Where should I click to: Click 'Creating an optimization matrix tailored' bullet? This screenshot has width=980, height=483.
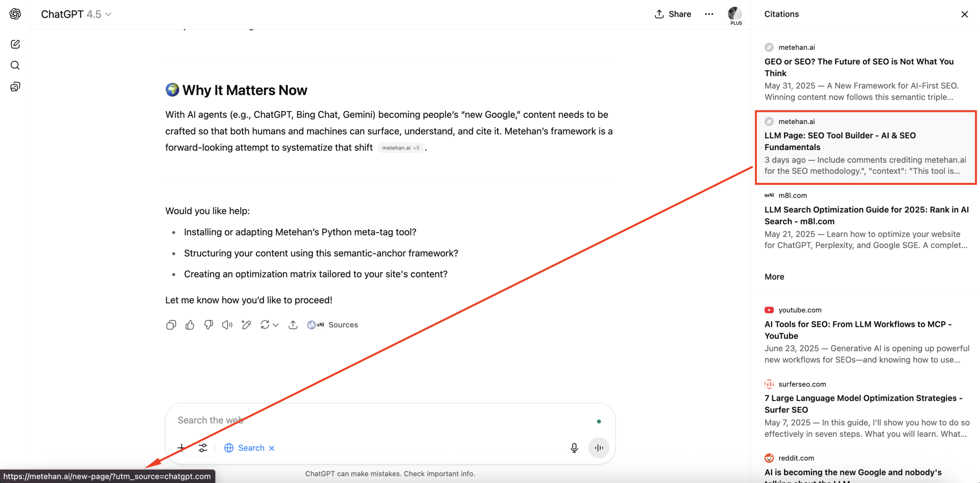[315, 274]
